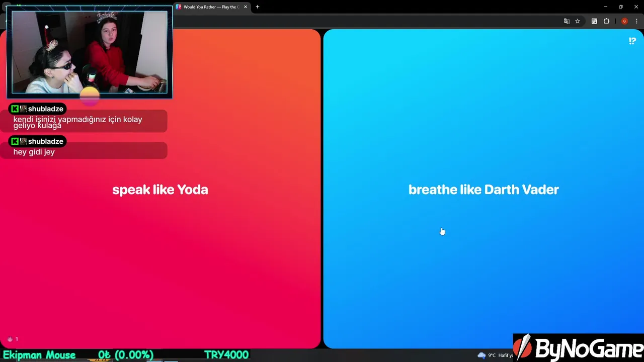644x362 pixels.
Task: Click the 'Ekipman Mouse' ticker text
Action: pos(39,355)
